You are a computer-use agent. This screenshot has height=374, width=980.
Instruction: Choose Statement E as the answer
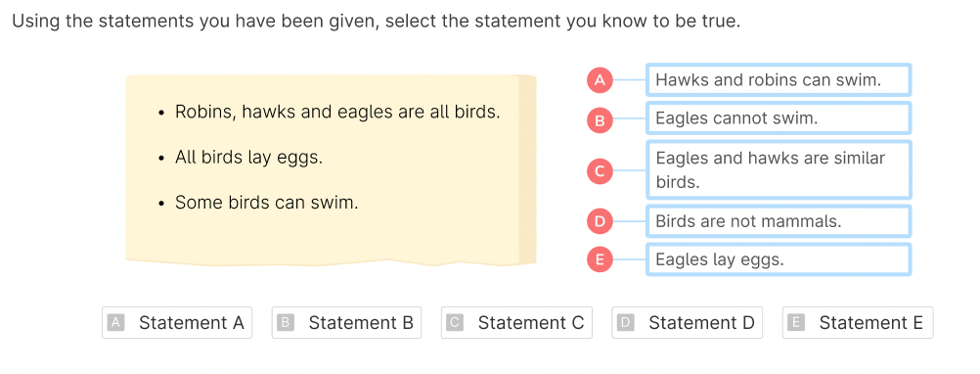pyautogui.click(x=858, y=323)
